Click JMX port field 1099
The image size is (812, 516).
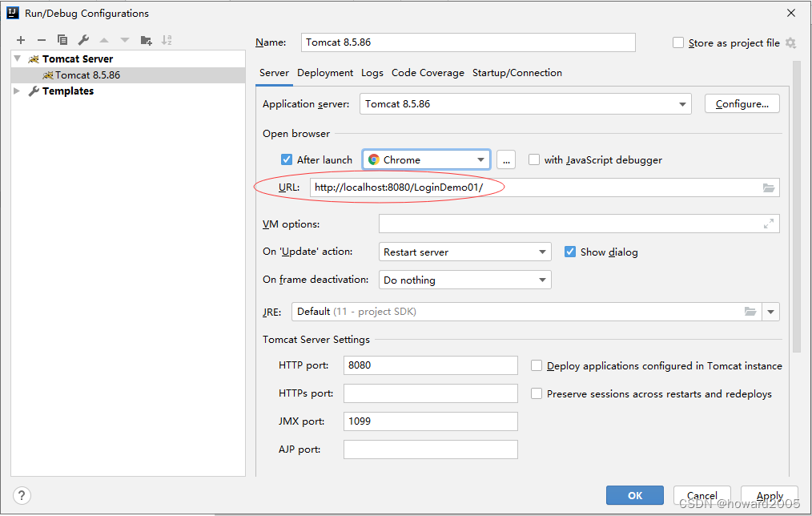tap(430, 421)
